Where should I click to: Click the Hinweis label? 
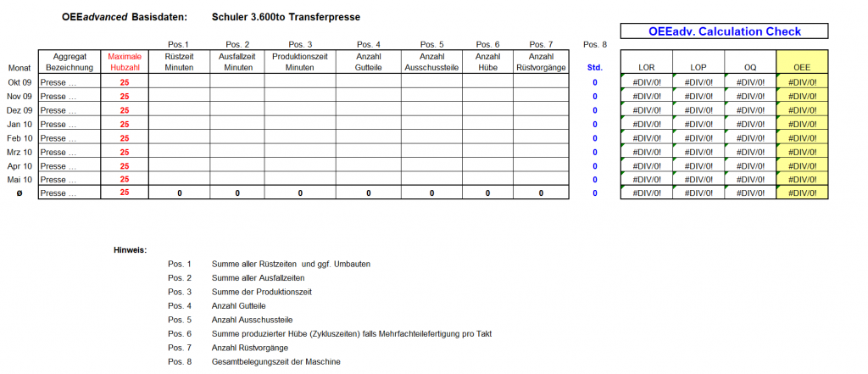[x=130, y=250]
